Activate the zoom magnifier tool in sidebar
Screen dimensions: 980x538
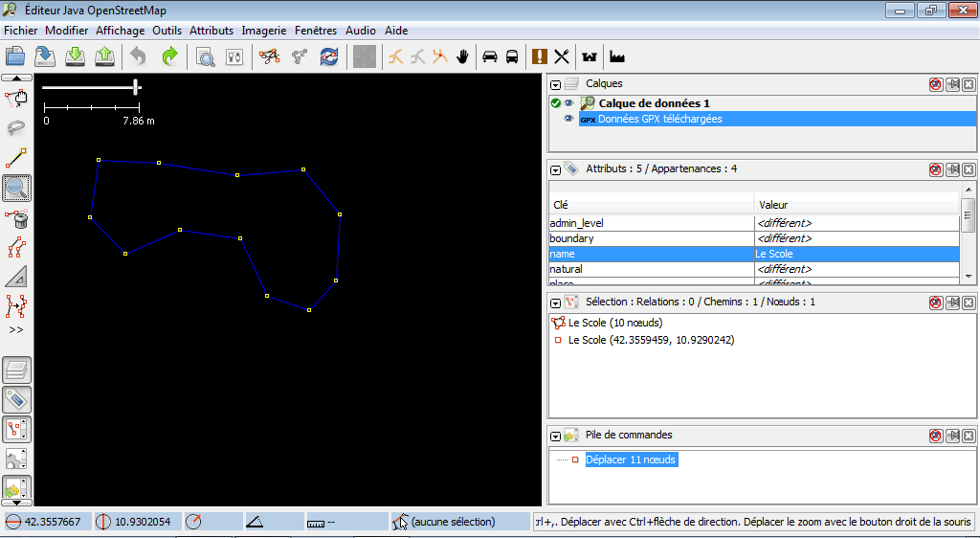[x=16, y=189]
